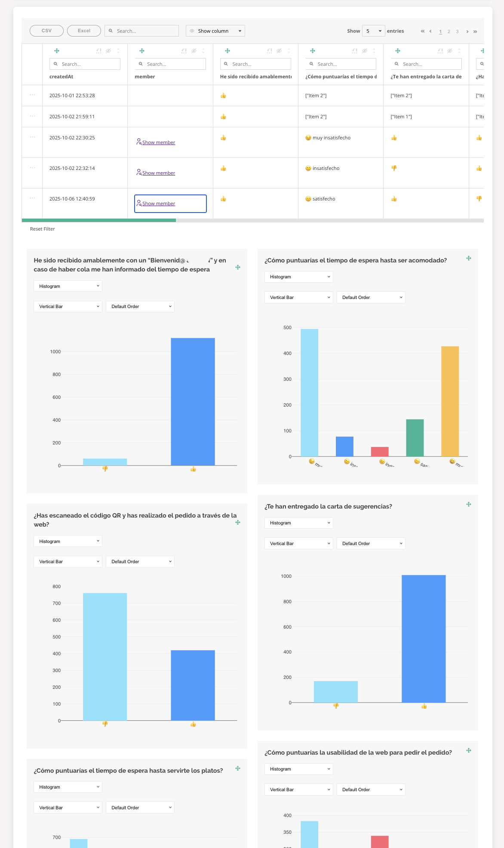The height and width of the screenshot is (848, 504).
Task: Open Histogram dropdown in tiempo de espera acomodado chart
Action: pos(299,277)
